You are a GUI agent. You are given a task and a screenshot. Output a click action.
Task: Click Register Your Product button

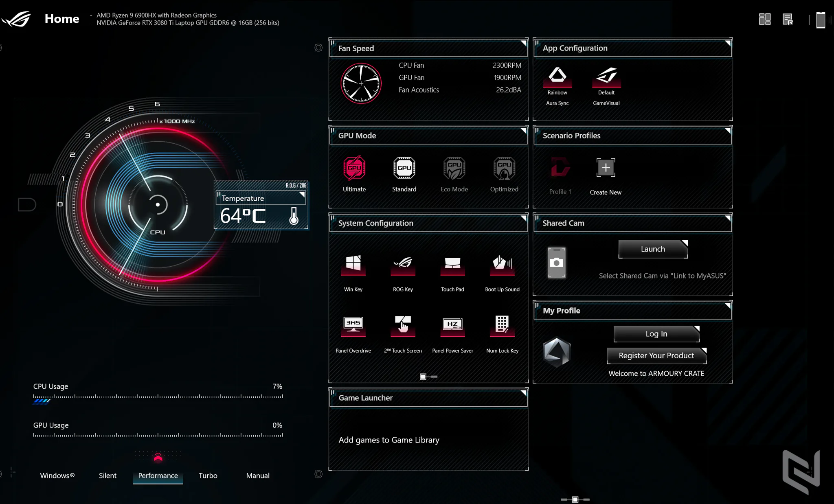click(x=656, y=355)
